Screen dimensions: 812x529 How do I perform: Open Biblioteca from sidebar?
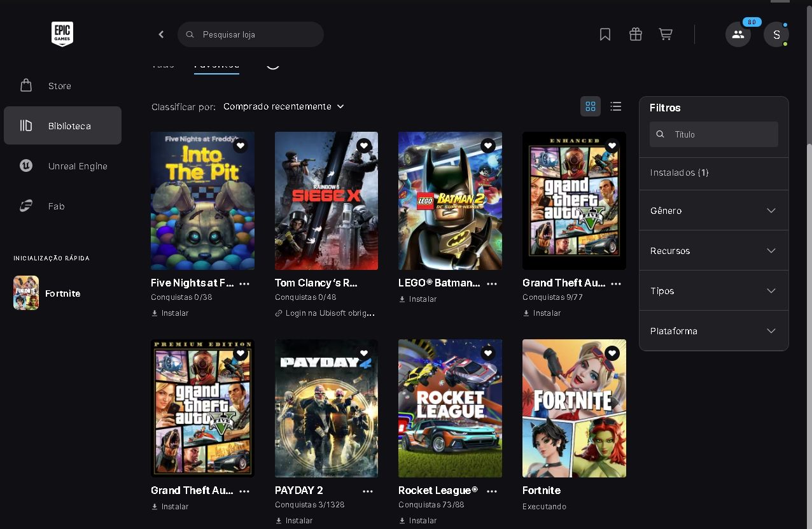(62, 125)
